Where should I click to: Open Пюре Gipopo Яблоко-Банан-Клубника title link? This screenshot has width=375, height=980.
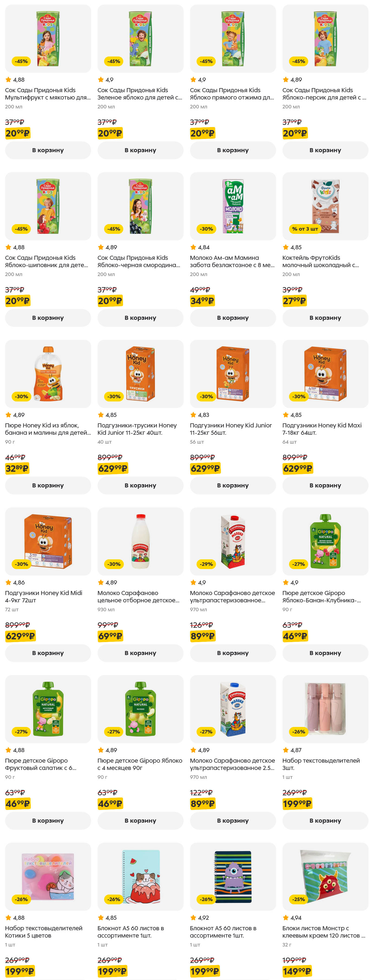pyautogui.click(x=321, y=597)
